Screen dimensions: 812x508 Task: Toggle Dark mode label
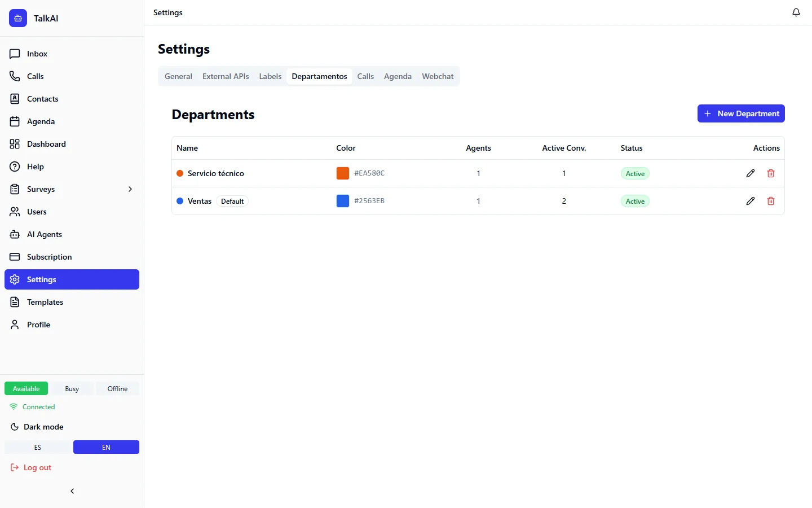[x=43, y=427]
